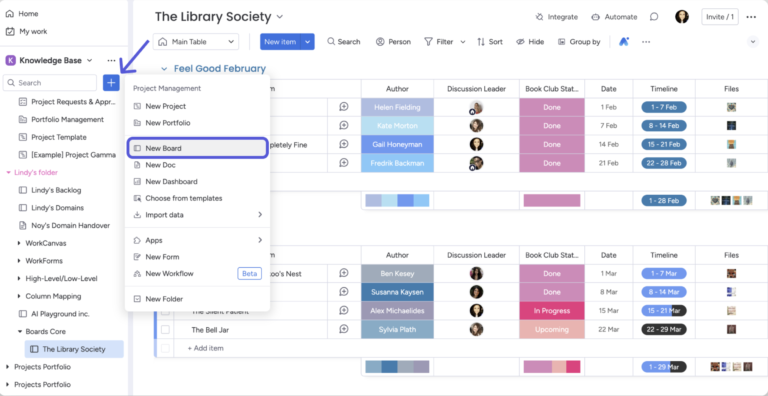768x396 pixels.
Task: Open more toolbar options after AI icon
Action: 646,42
